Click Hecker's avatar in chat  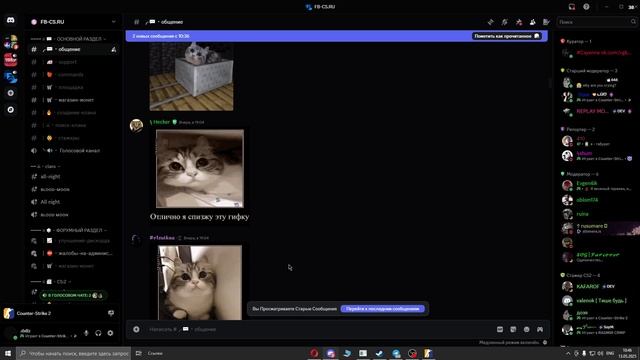click(x=136, y=125)
